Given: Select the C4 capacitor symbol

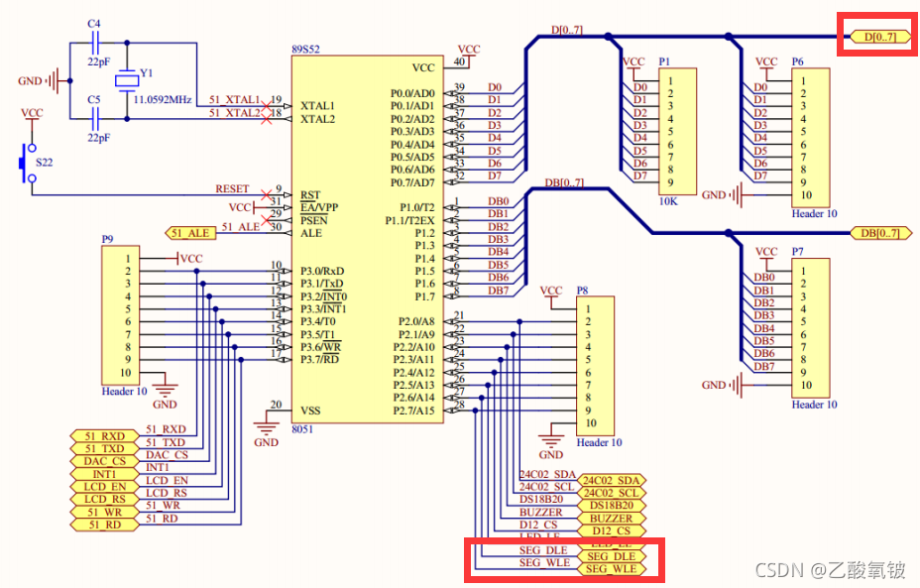Looking at the screenshot, I should (95, 43).
